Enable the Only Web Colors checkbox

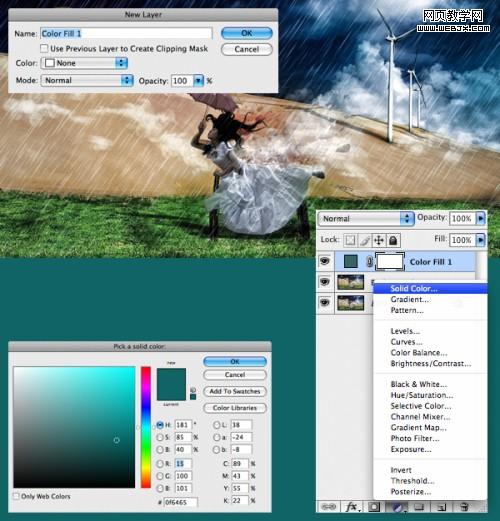pos(16,496)
